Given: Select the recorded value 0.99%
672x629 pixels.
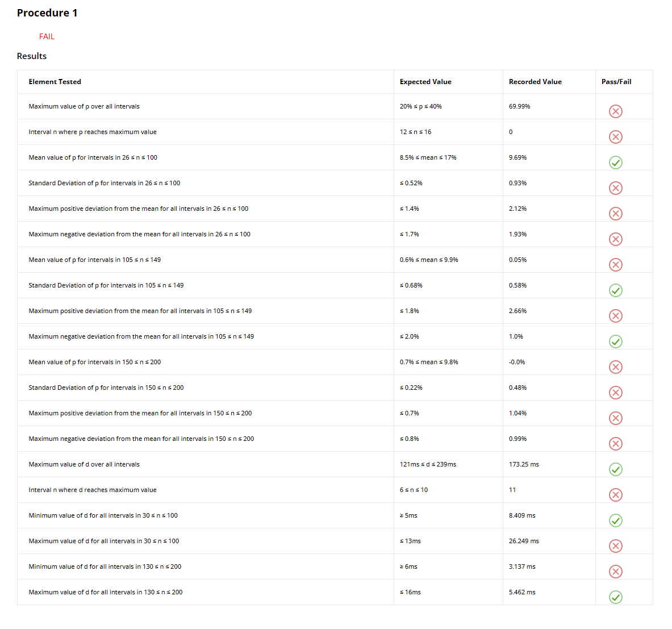Looking at the screenshot, I should coord(517,439).
